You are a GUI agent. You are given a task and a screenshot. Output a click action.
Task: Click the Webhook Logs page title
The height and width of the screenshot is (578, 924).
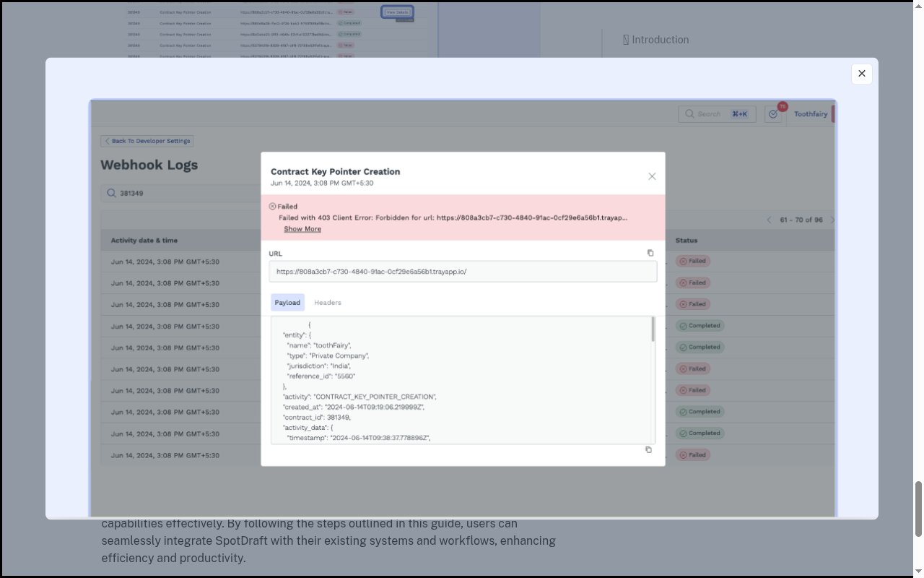click(149, 165)
